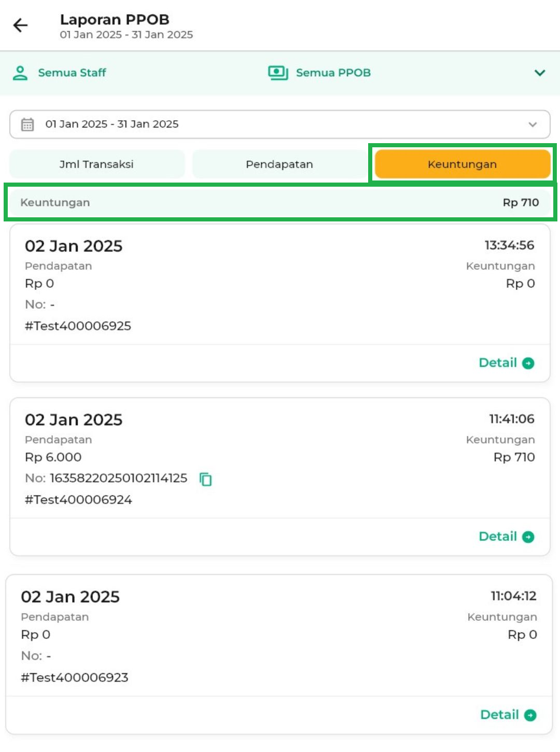
Task: Switch to the Jml Transaksi tab
Action: coord(97,164)
